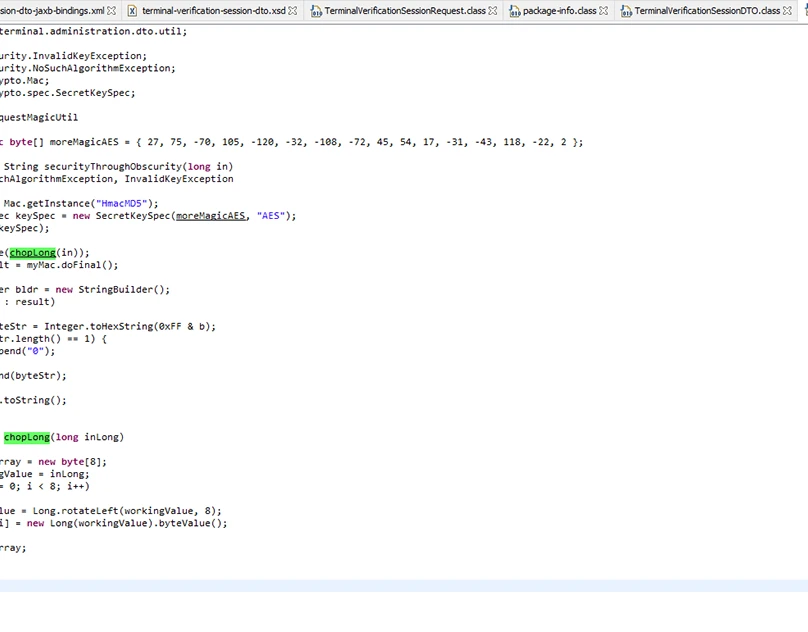Click the XSD file icon on terminal-verification-session-dto tab

(x=132, y=11)
